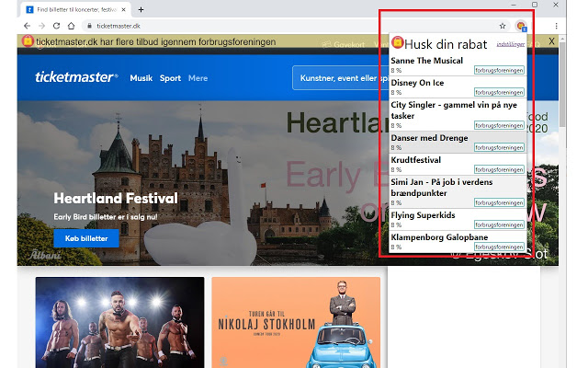Expand the Mere menu
The image size is (588, 368).
(x=198, y=78)
